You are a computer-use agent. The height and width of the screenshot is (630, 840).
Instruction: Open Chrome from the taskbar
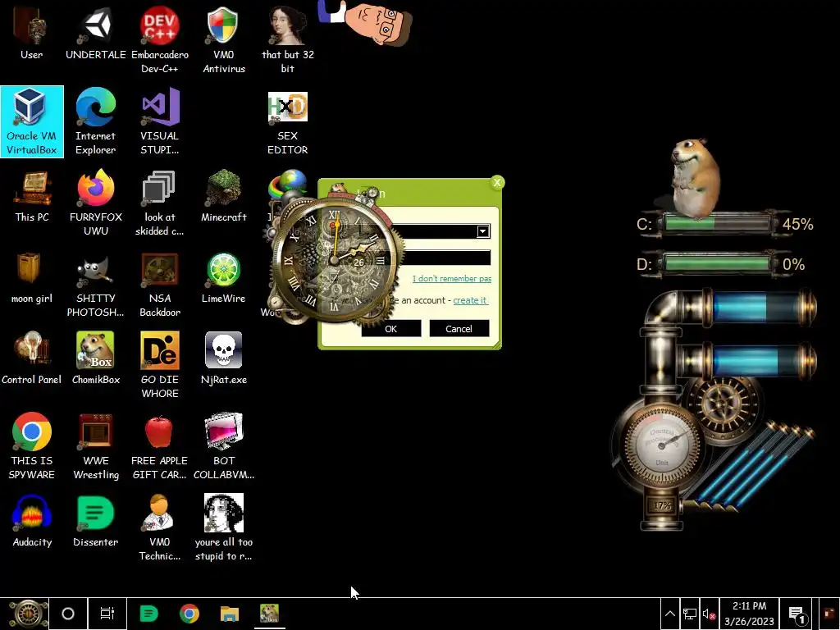tap(189, 614)
